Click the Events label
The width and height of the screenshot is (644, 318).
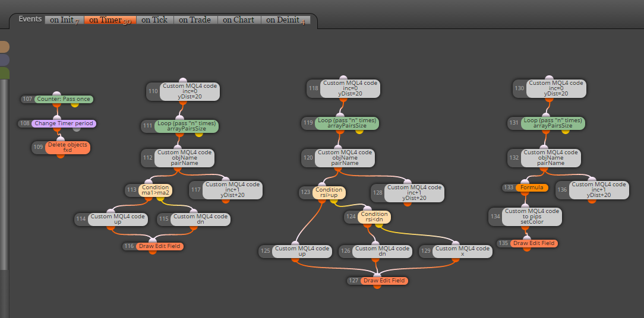30,19
